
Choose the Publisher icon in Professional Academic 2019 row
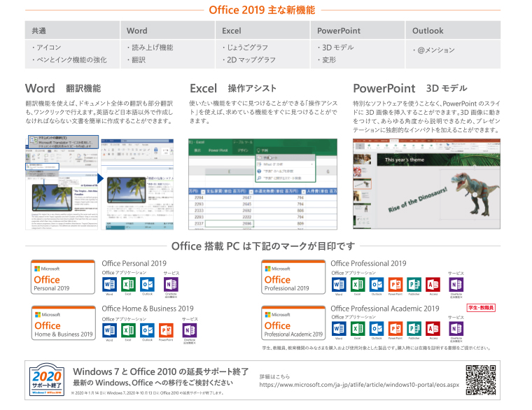414,329
